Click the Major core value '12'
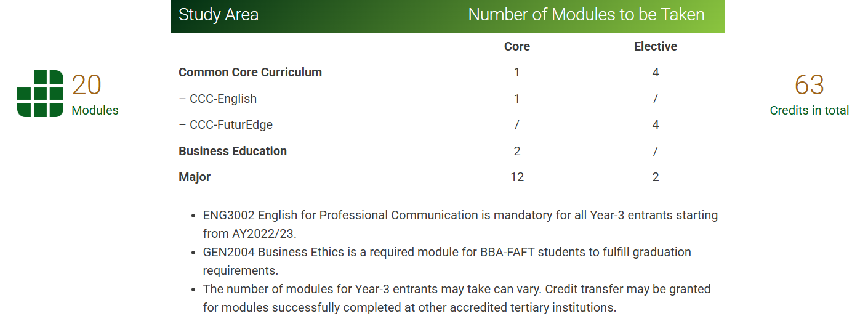The width and height of the screenshot is (868, 316). click(517, 177)
